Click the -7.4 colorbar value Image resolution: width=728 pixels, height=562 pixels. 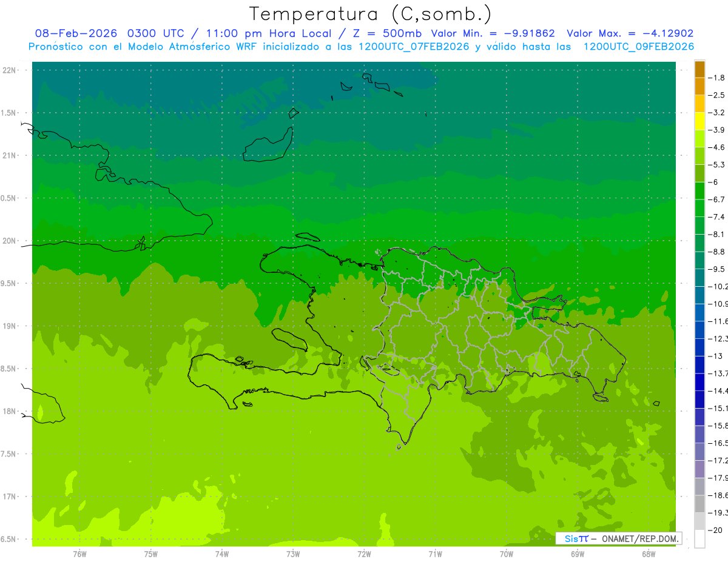716,217
